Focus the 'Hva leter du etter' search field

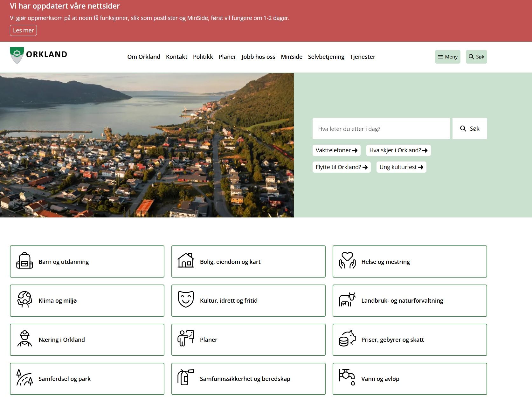point(381,129)
